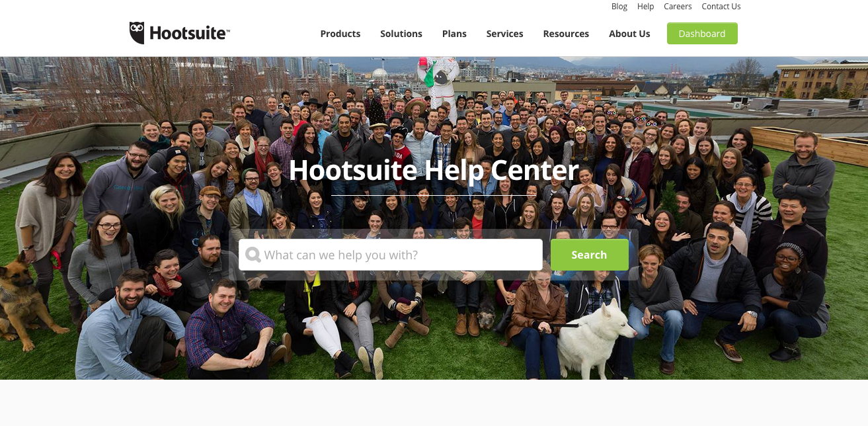
Task: Open the Help link in top bar
Action: [645, 7]
